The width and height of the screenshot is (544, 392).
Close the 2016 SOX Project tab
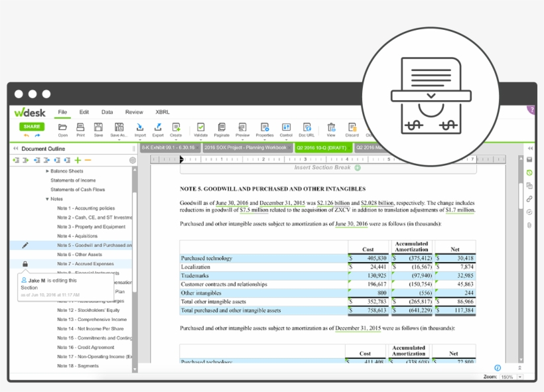(x=289, y=148)
